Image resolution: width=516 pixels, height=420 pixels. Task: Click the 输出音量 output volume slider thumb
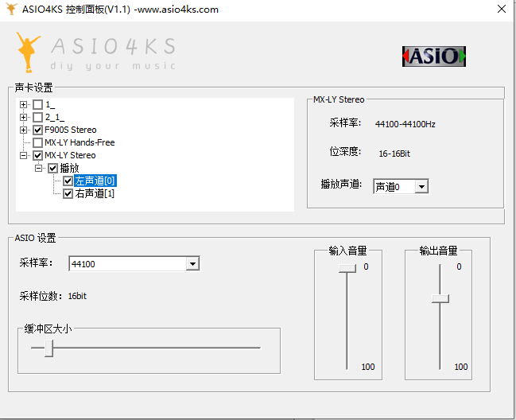coord(440,298)
